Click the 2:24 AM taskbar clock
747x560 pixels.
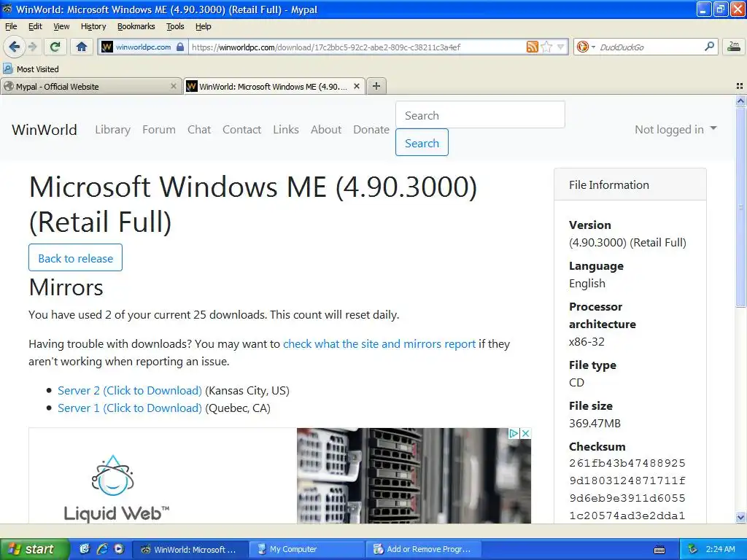pos(721,549)
